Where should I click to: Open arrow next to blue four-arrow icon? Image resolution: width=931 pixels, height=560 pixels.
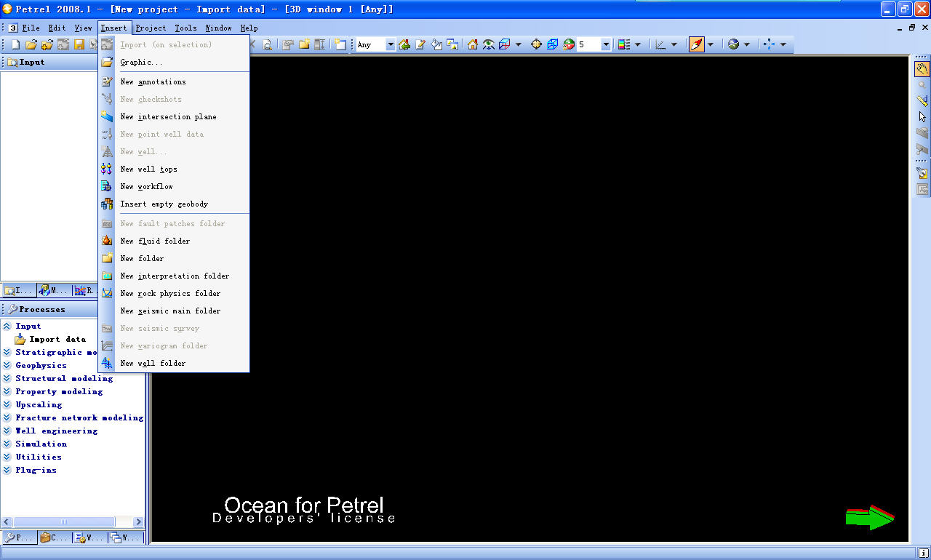coord(783,45)
